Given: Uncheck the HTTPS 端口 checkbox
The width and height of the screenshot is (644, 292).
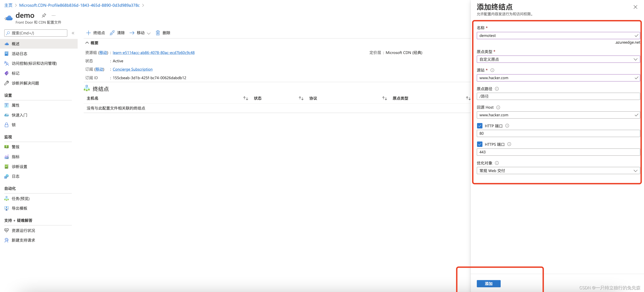Looking at the screenshot, I should click(x=480, y=144).
